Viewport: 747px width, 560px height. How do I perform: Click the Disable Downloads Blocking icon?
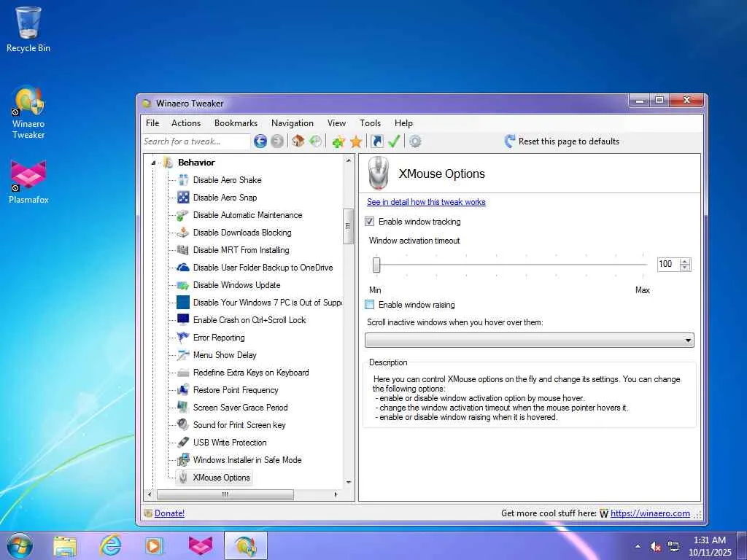coord(183,233)
